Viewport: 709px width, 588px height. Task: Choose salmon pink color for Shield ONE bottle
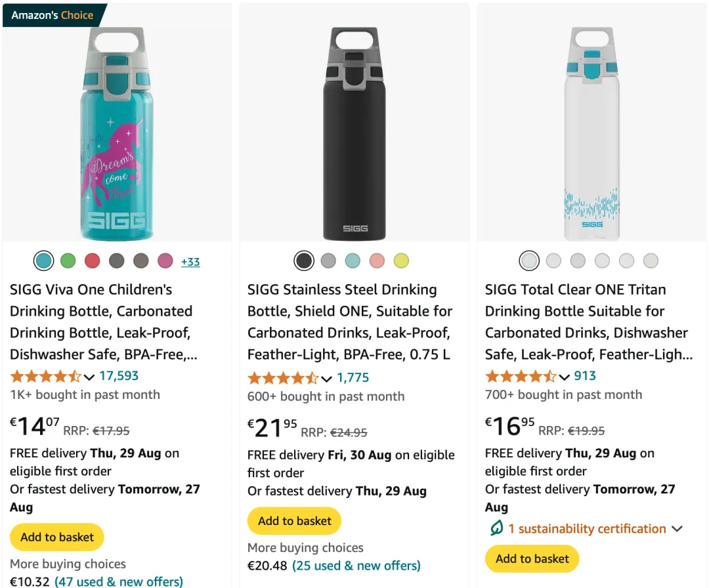(377, 261)
